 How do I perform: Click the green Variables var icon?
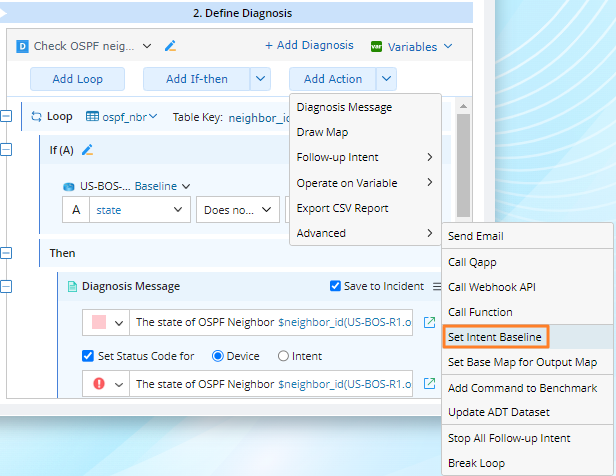click(x=376, y=47)
